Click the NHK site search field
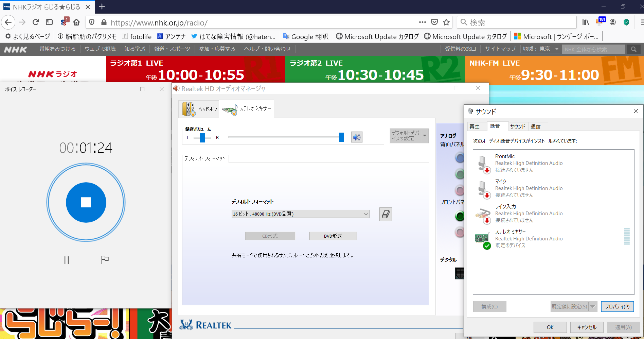Image resolution: width=644 pixels, height=339 pixels. (594, 49)
